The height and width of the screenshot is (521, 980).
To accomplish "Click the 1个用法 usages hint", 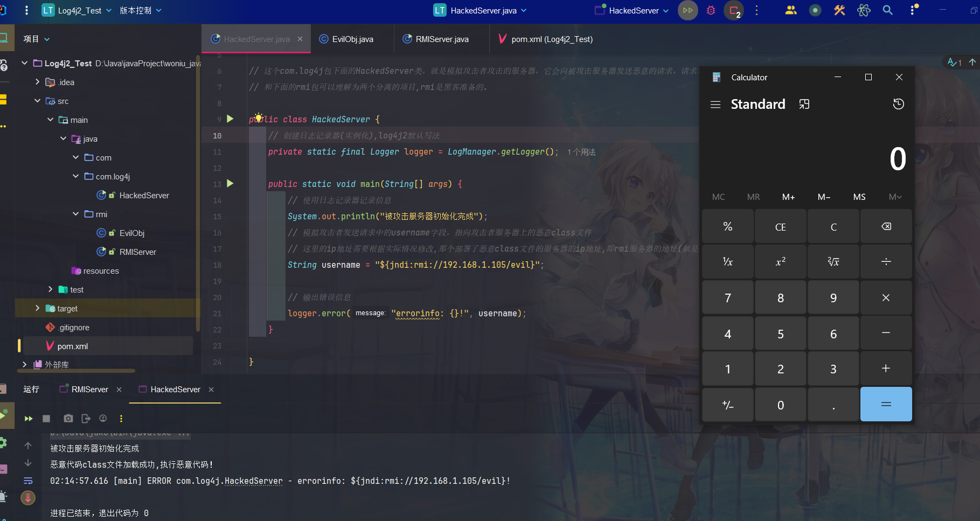I will pos(581,152).
